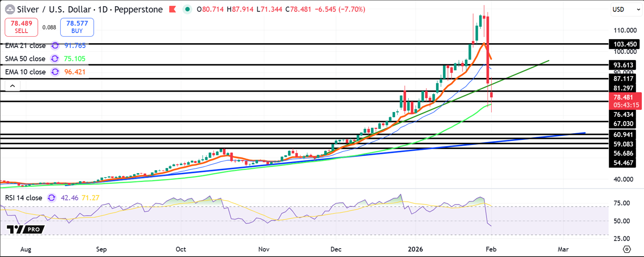The image size is (644, 257).
Task: Collapse the indicator legend with chevron
Action: point(12,86)
